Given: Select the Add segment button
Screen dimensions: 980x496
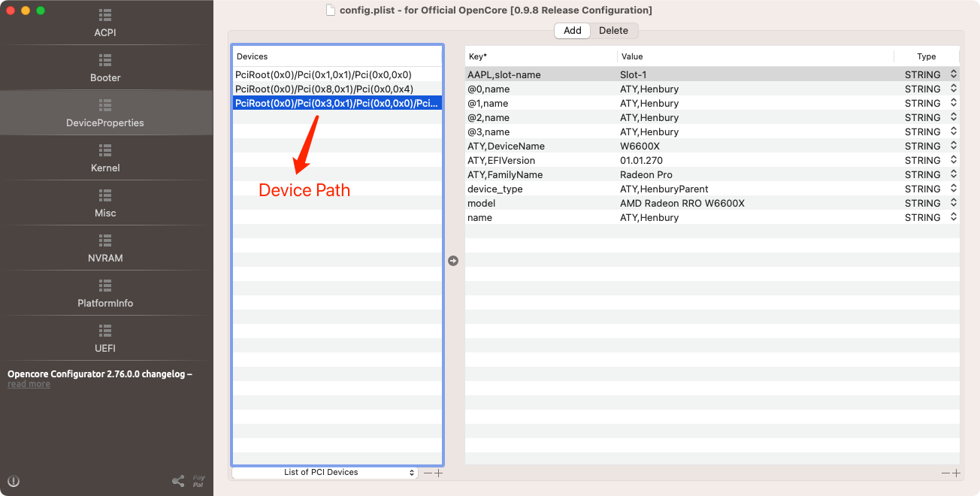Looking at the screenshot, I should click(x=573, y=31).
